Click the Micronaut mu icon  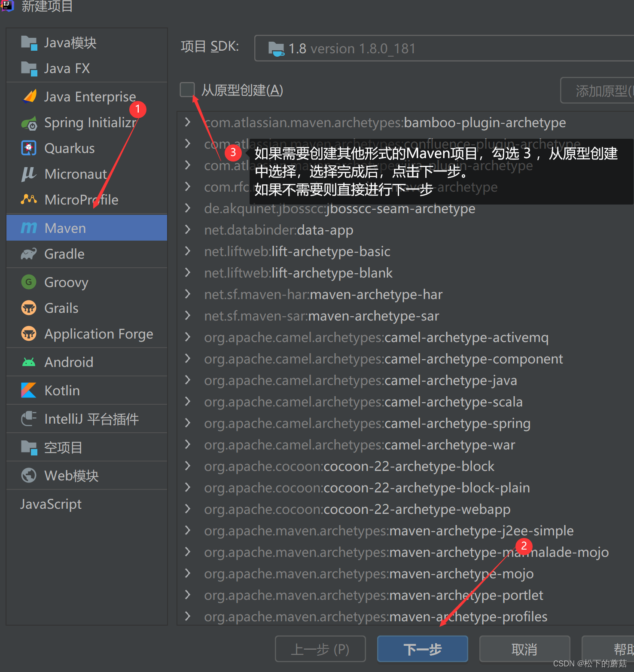click(29, 174)
